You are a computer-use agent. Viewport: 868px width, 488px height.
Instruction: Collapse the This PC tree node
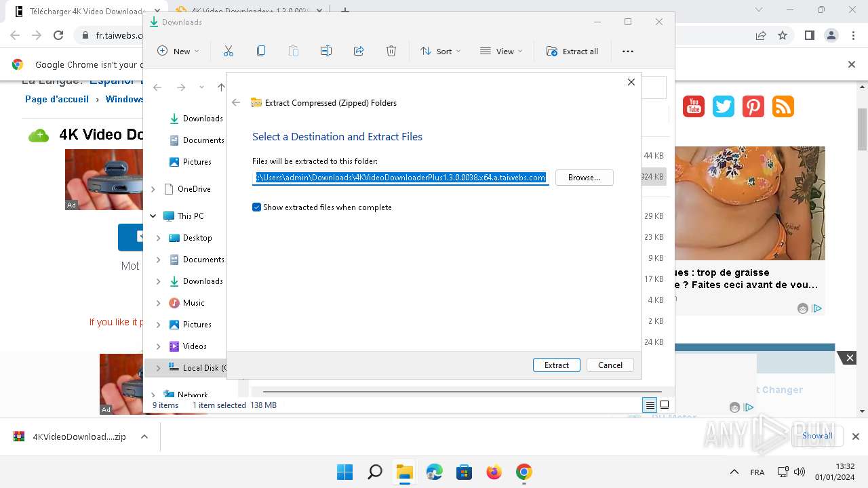[153, 216]
